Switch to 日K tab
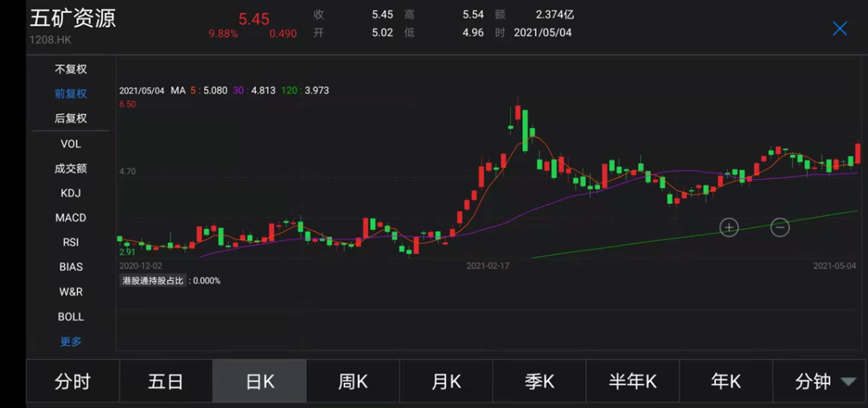Viewport: 868px width, 408px height. [260, 381]
